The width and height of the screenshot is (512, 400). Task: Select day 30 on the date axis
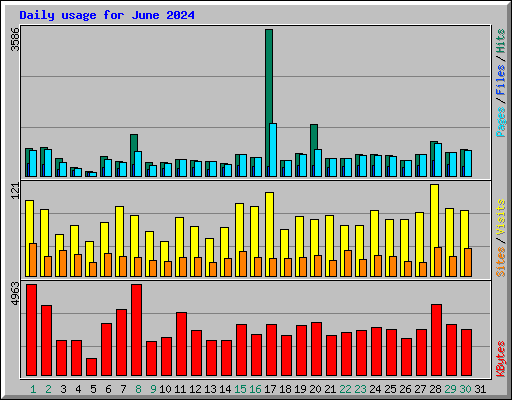(465, 389)
